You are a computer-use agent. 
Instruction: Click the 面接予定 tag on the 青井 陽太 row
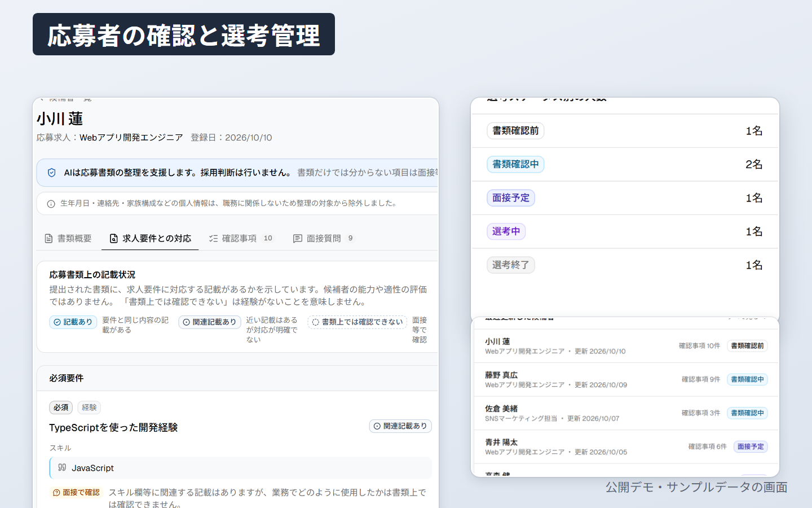point(751,446)
